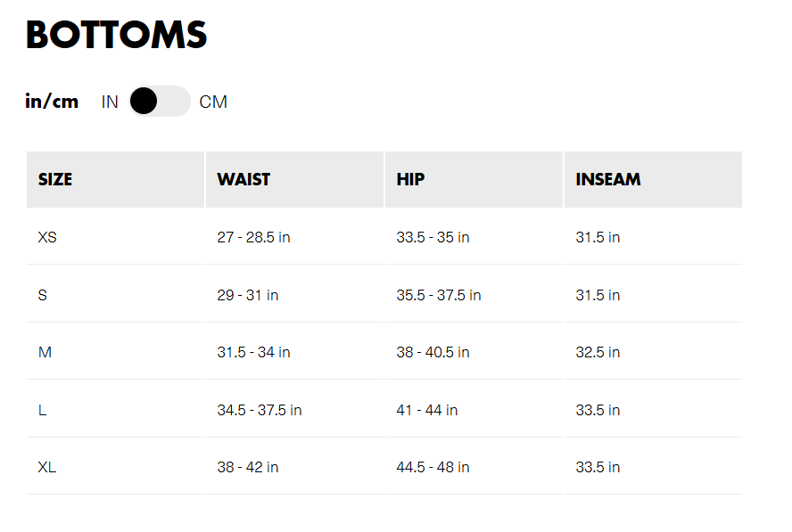Select the IN unit label

pos(110,102)
